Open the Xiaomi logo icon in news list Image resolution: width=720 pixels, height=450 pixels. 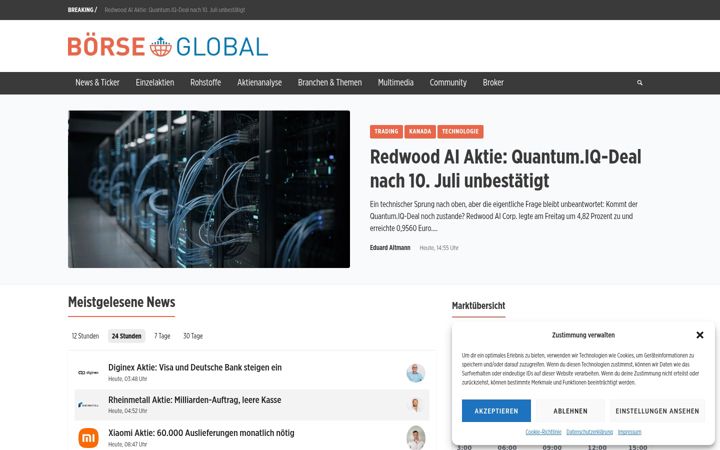click(88, 438)
